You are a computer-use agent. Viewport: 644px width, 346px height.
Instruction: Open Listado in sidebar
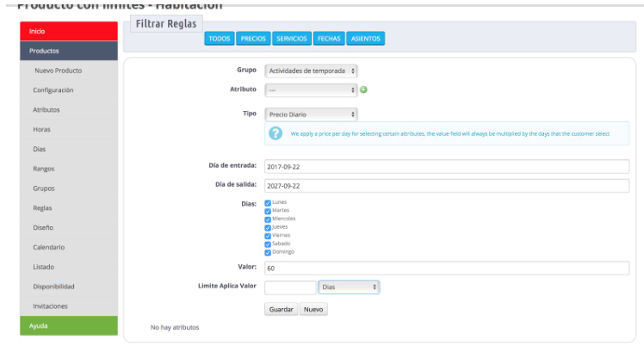(x=69, y=267)
